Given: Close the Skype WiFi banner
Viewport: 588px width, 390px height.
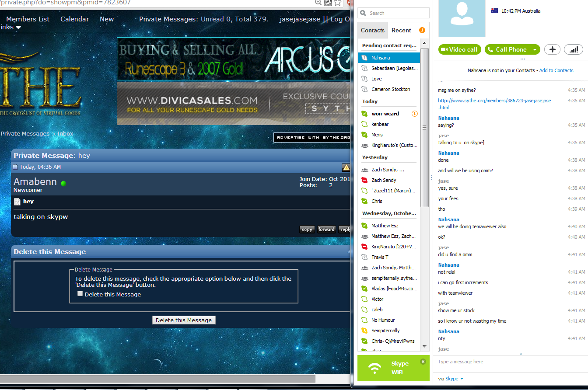Looking at the screenshot, I should click(x=423, y=362).
